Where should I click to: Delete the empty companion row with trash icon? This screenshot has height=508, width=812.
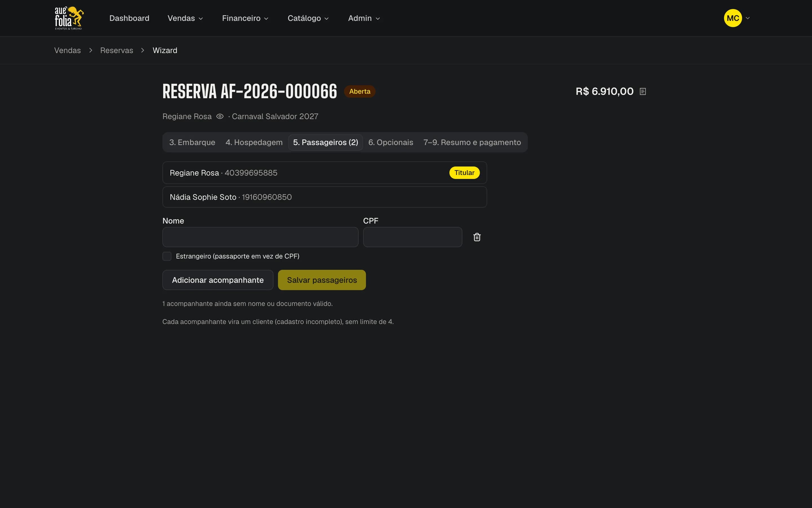(477, 237)
